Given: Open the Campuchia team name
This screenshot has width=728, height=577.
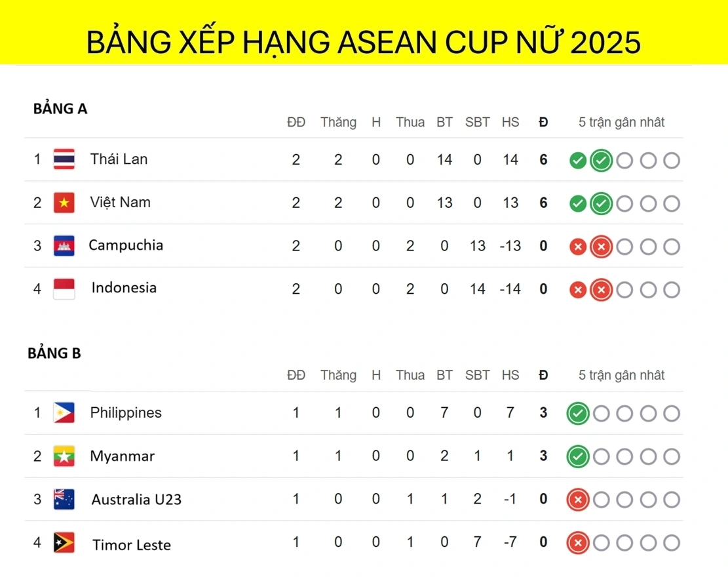Looking at the screenshot, I should click(x=126, y=245).
